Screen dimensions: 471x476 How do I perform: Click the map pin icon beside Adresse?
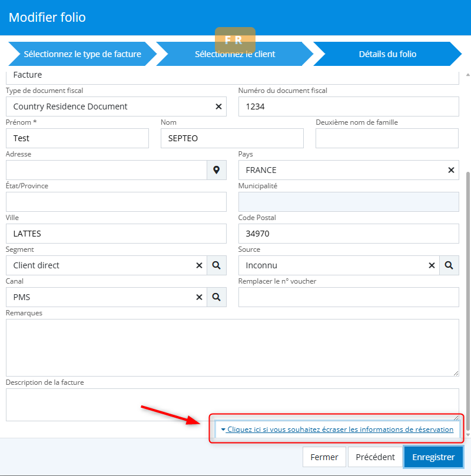pos(217,170)
